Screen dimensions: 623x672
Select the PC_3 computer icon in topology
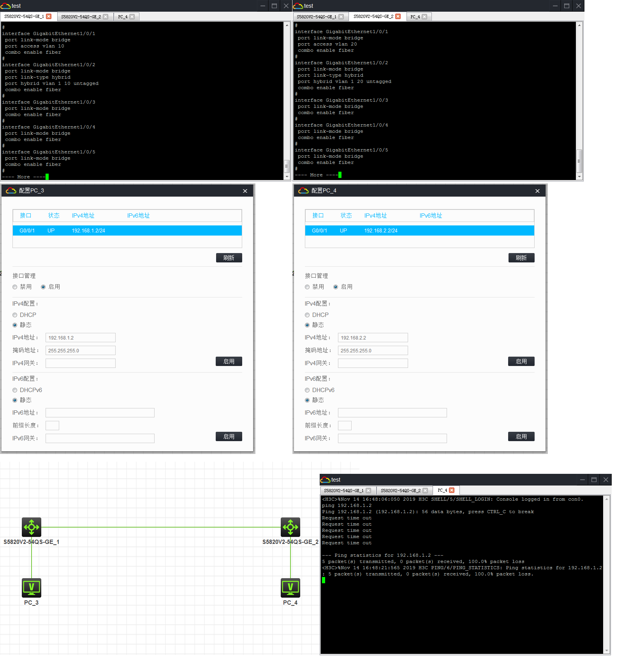(x=32, y=588)
